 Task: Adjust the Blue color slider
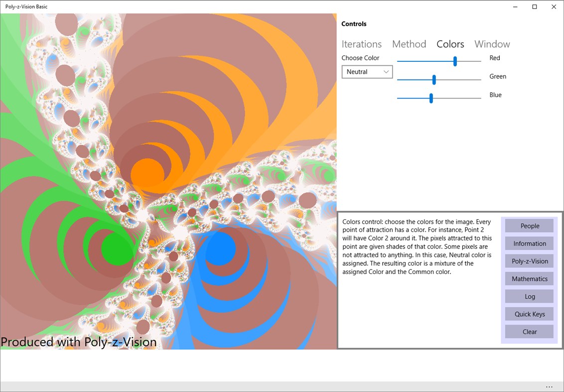pyautogui.click(x=430, y=98)
